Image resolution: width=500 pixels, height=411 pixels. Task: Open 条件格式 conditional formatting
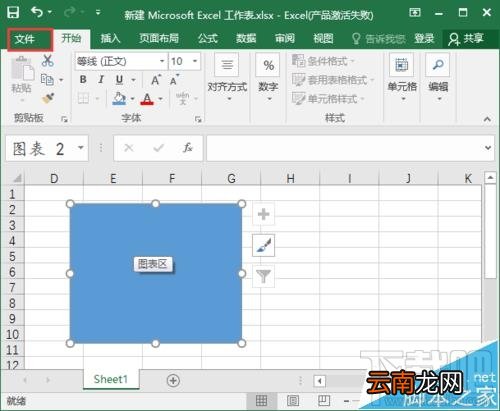pos(323,61)
